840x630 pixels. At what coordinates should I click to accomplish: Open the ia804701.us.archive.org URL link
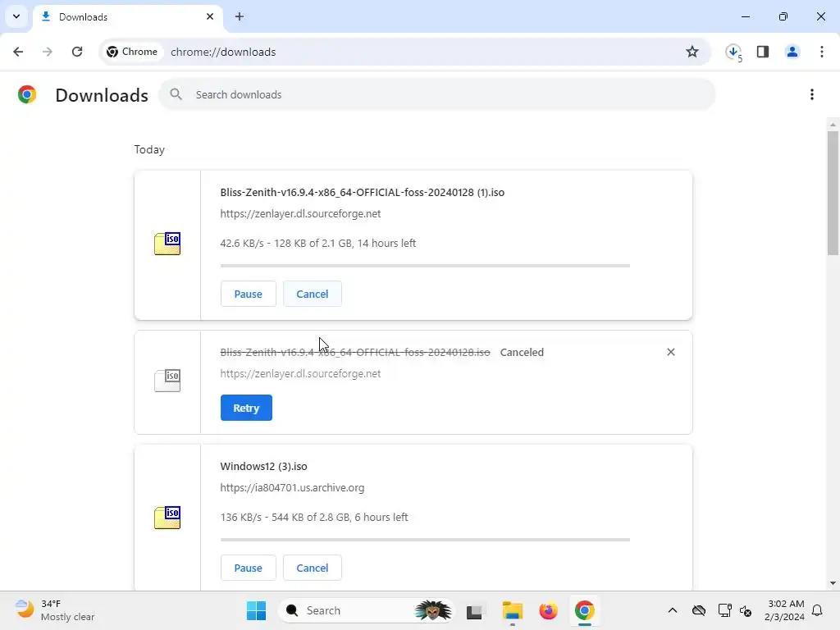tap(292, 487)
